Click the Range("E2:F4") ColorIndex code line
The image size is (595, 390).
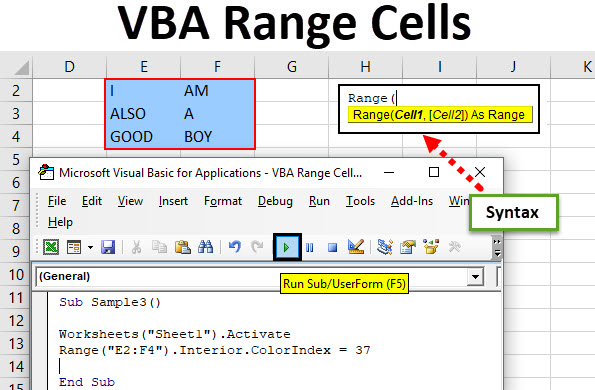215,350
